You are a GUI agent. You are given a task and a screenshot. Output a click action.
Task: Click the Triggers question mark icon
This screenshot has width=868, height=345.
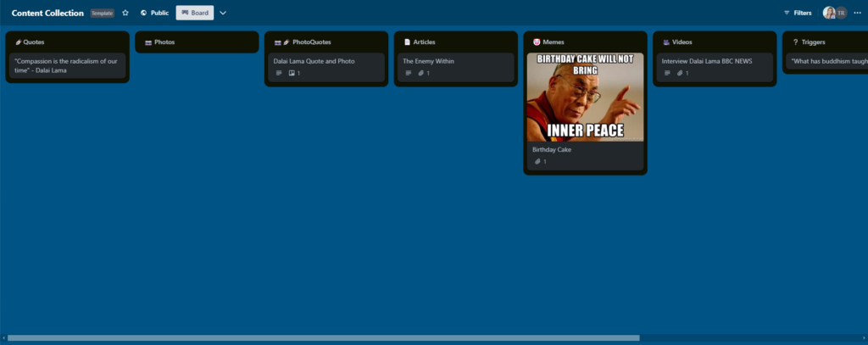point(795,42)
